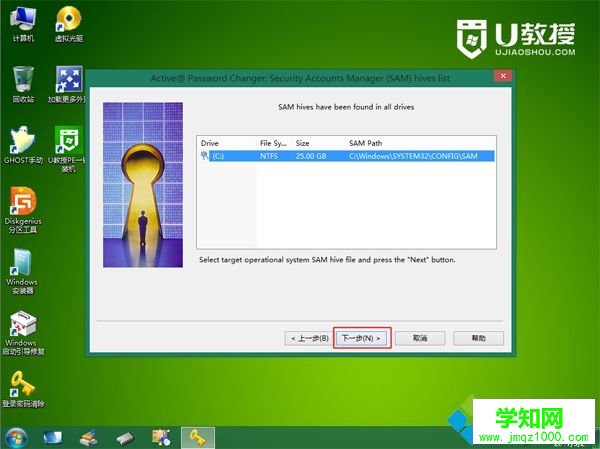The image size is (600, 449).
Task: Open the Diskgenius 分区工具 icon
Action: 23,210
